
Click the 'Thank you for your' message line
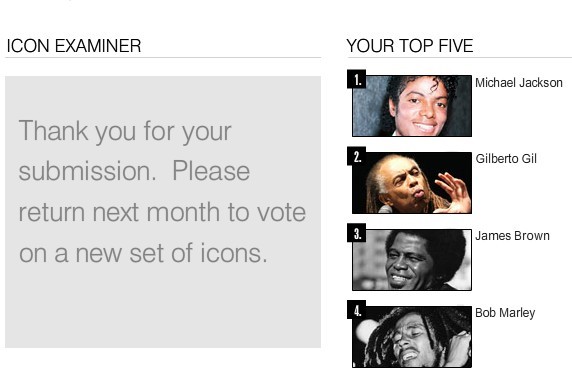click(x=125, y=131)
